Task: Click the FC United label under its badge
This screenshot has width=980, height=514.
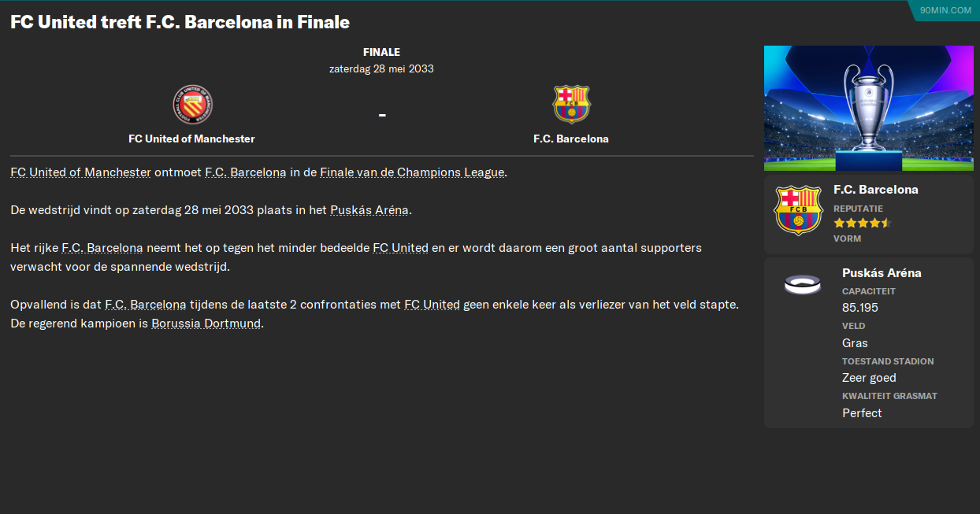Action: click(193, 138)
